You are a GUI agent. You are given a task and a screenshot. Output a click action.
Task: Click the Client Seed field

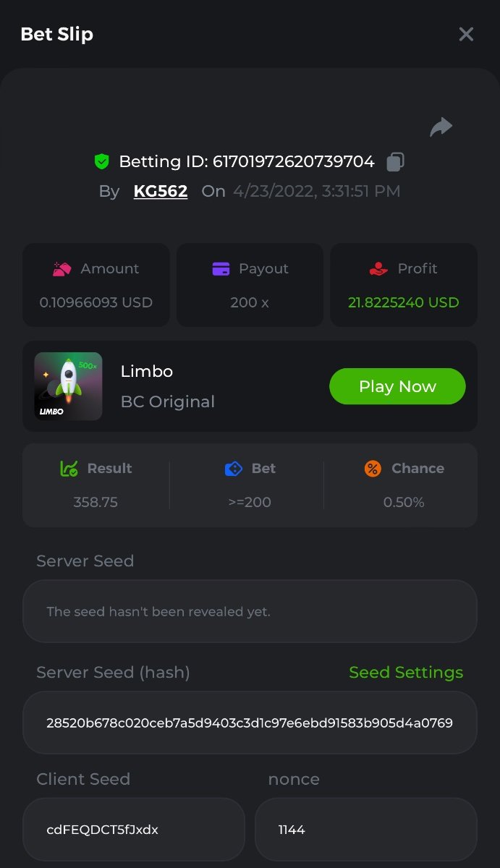point(134,830)
